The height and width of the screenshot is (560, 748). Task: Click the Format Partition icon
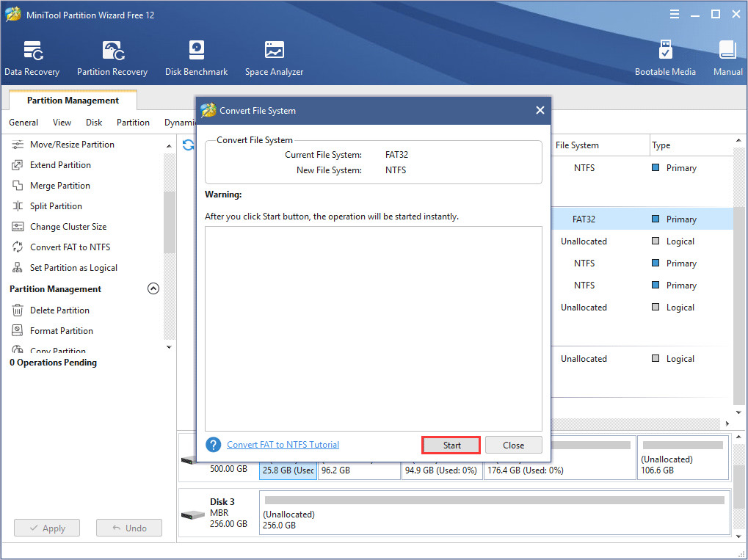coord(18,330)
